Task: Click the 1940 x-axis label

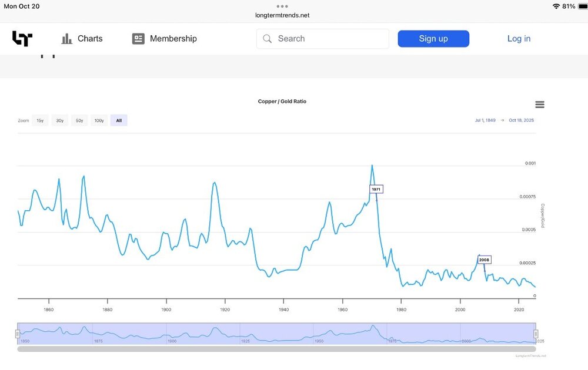Action: (x=283, y=310)
